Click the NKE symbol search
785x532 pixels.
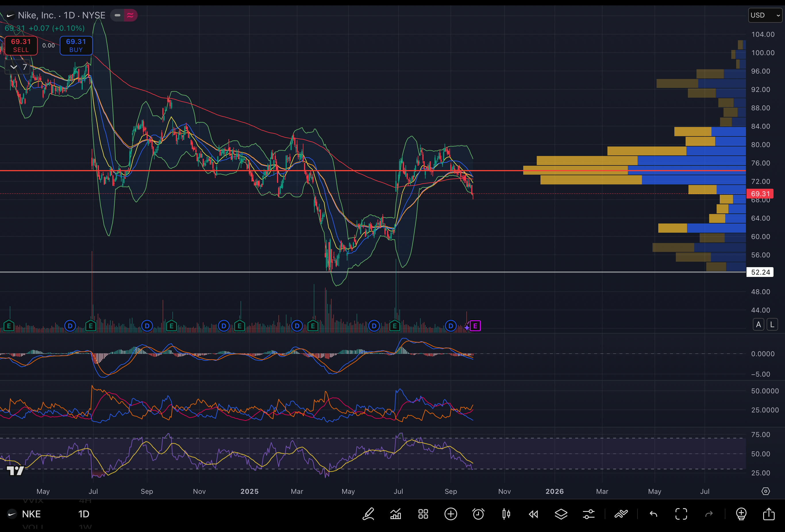31,514
